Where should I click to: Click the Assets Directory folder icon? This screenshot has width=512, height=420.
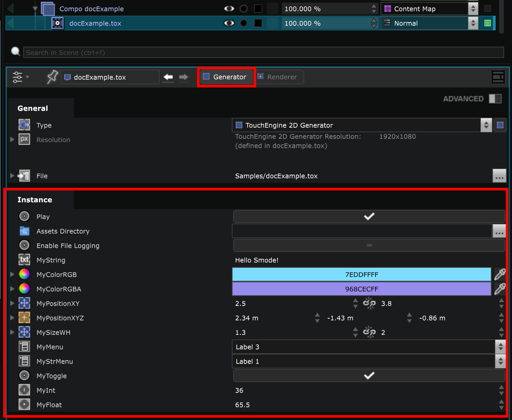coord(24,231)
